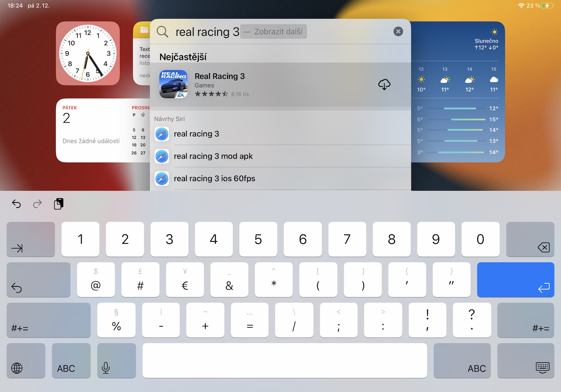Tap the percent sign key
The width and height of the screenshot is (561, 392).
point(116,320)
